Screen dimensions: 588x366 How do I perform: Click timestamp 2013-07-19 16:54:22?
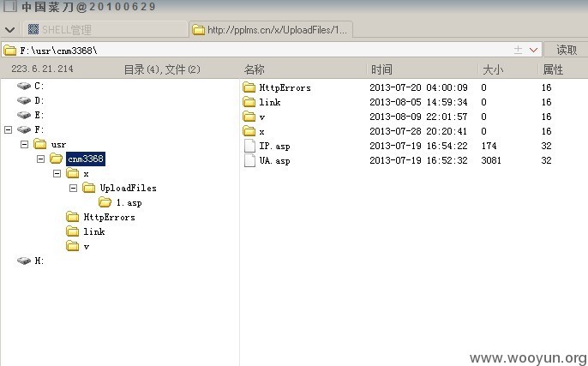tap(418, 146)
